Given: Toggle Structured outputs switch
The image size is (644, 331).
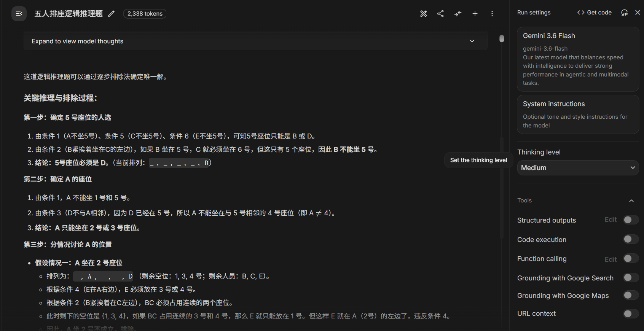Looking at the screenshot, I should click(631, 220).
